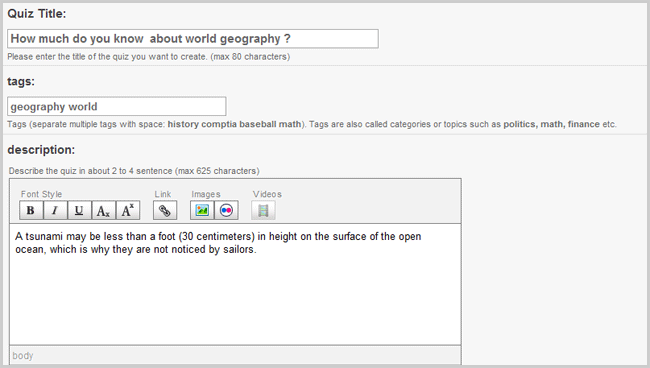Viewport: 650px width, 368px height.
Task: Toggle bold formatting in description editor
Action: [x=31, y=211]
